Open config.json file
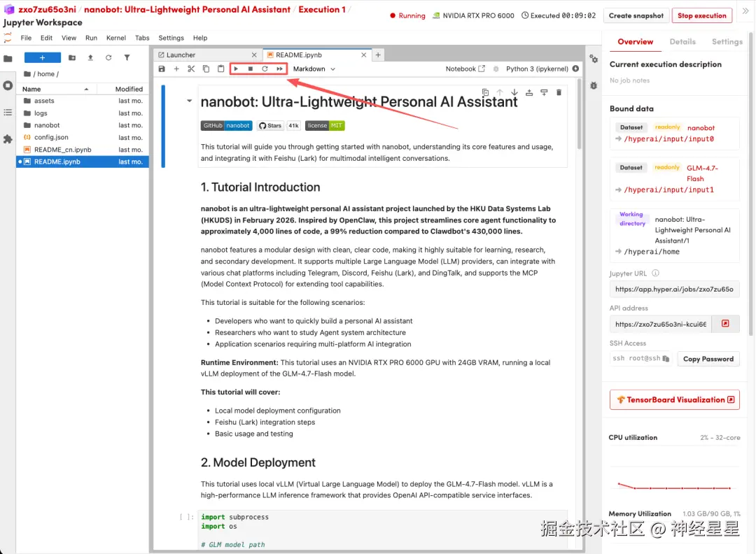 83,137
